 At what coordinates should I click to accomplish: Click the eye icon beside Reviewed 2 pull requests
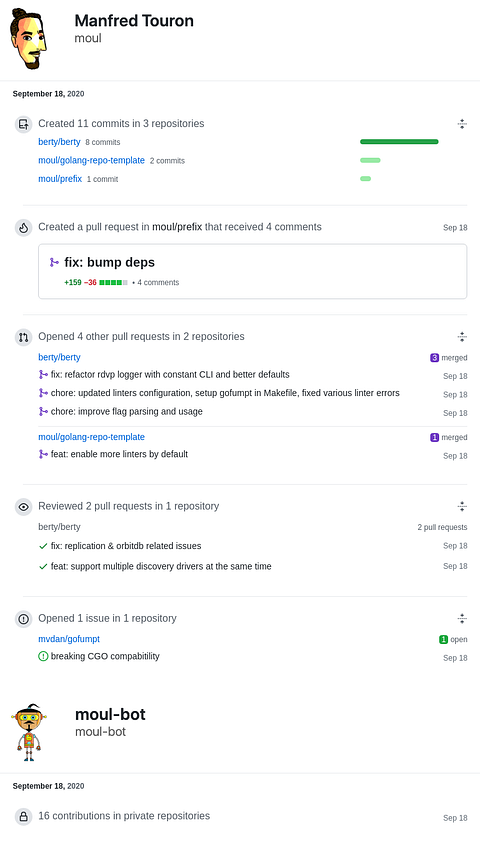(23, 507)
